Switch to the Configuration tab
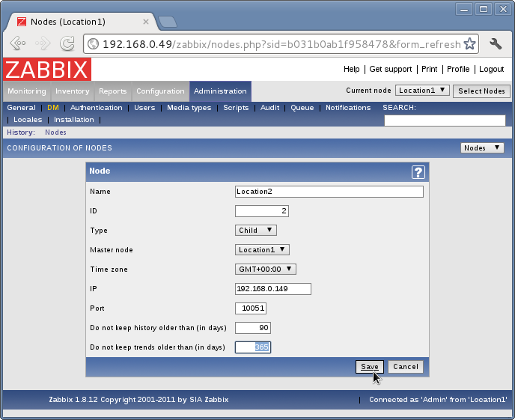The image size is (515, 420). (x=160, y=91)
